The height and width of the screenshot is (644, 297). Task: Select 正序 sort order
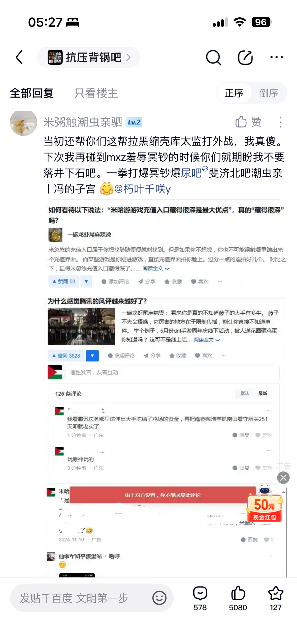(234, 93)
